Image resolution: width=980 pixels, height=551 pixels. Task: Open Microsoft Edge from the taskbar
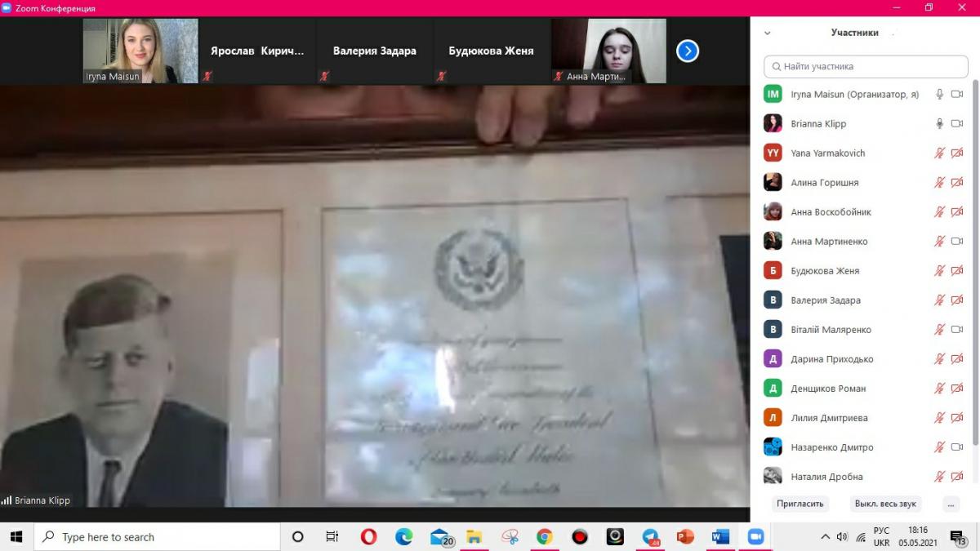point(403,536)
